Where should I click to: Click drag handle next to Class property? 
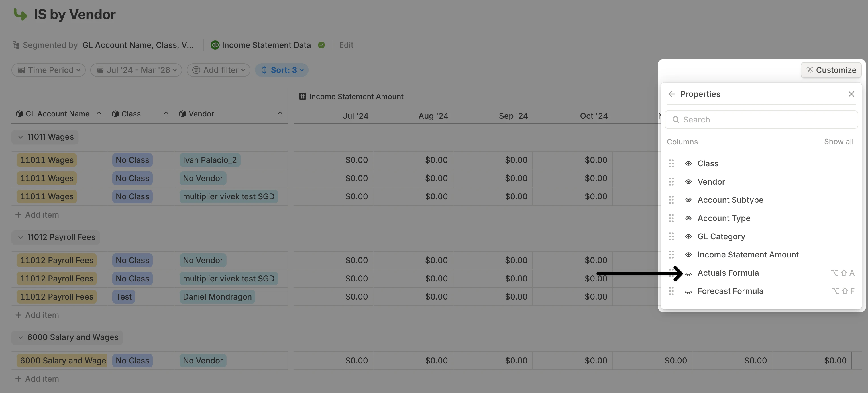(x=671, y=163)
